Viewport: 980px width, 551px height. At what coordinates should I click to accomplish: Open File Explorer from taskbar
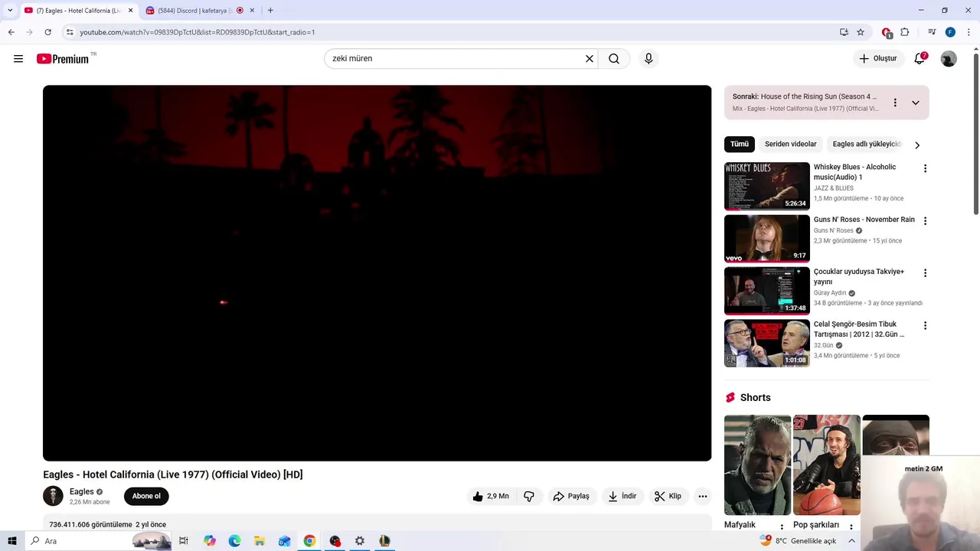(260, 541)
